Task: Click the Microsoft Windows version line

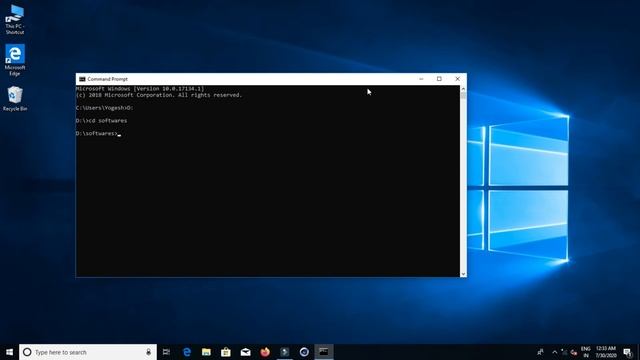Action: [140, 89]
